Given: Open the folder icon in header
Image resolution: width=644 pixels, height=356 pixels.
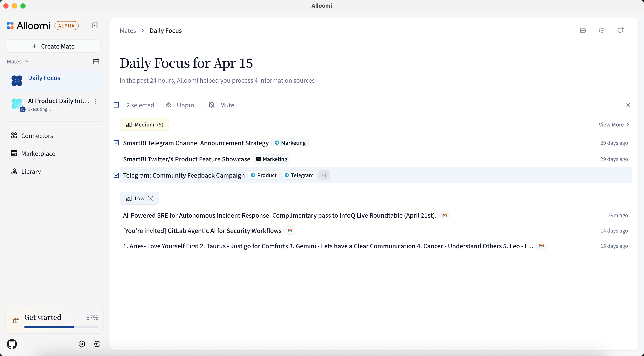Looking at the screenshot, I should pyautogui.click(x=583, y=30).
